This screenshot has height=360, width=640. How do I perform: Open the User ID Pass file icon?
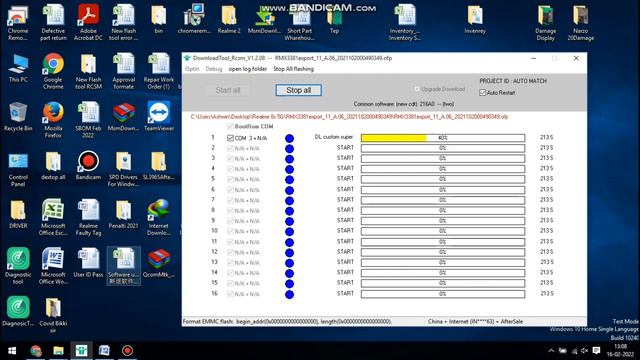point(88,263)
